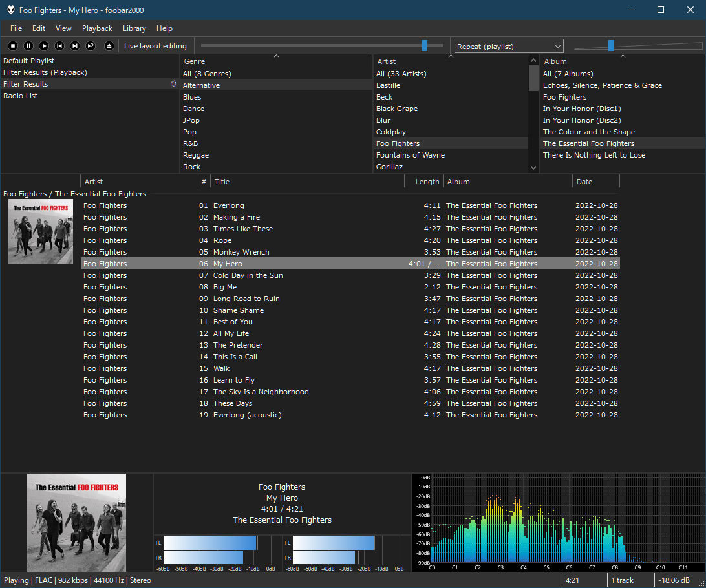Open the Help menu
The image size is (706, 588).
coord(164,28)
